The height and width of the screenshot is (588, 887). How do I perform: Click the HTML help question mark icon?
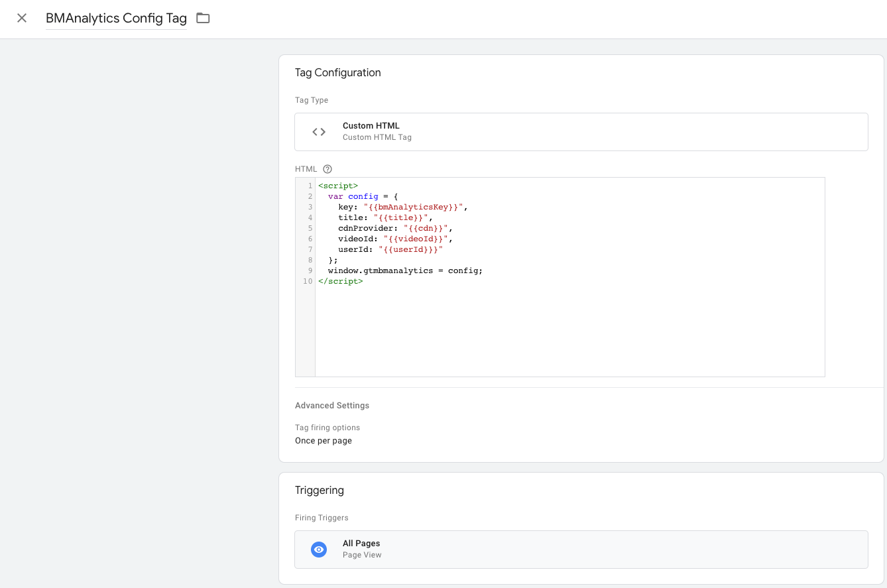click(x=327, y=169)
